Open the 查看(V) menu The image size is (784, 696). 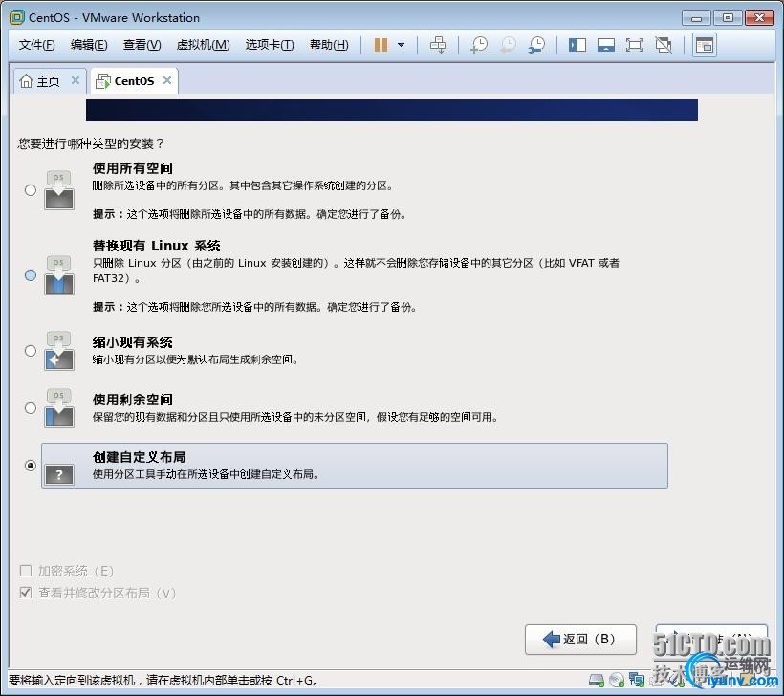(142, 45)
